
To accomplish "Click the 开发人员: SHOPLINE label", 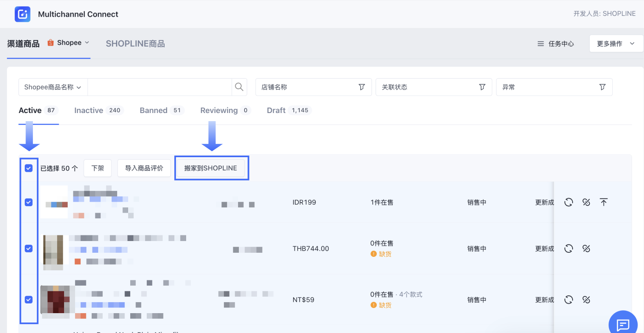I will coord(604,14).
